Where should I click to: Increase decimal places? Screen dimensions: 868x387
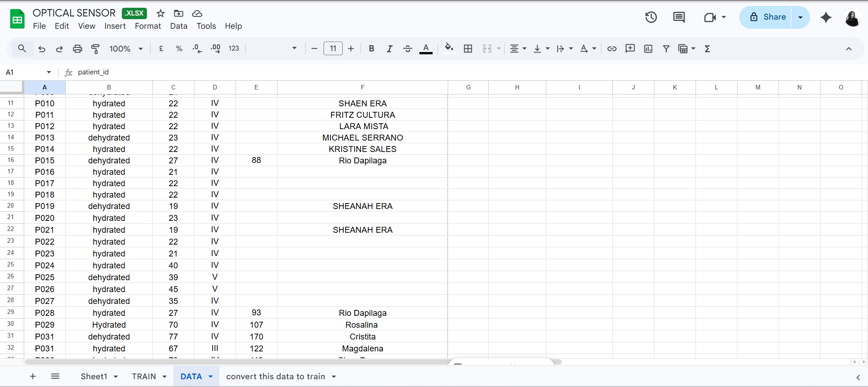coord(215,48)
